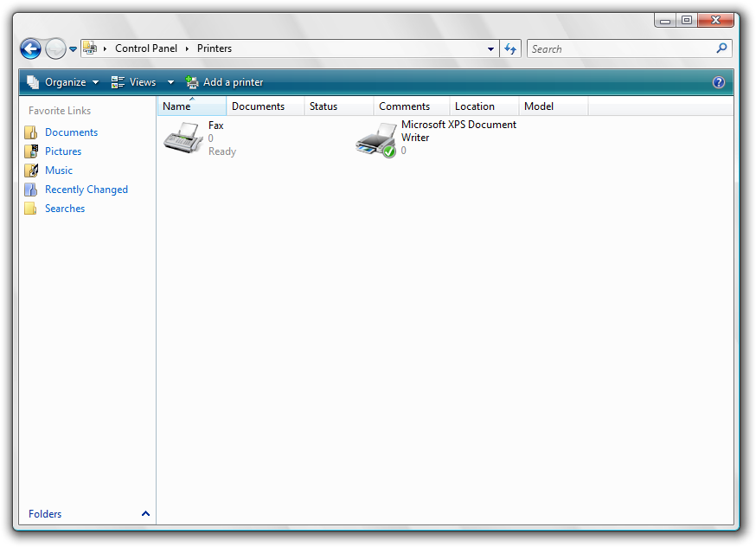Open the Documents favorite link
Viewport: 756px width, 547px height.
71,132
